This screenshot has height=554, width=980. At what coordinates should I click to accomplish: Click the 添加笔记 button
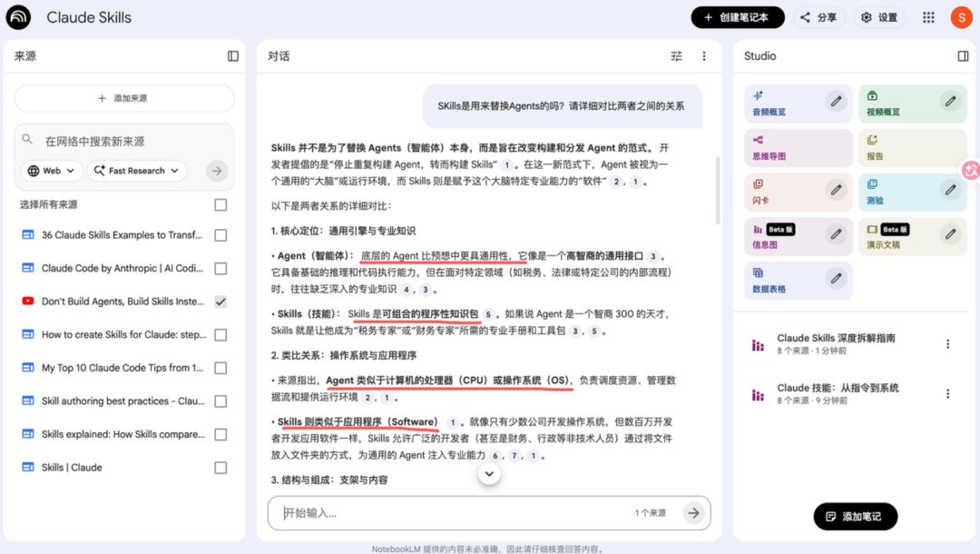click(855, 517)
